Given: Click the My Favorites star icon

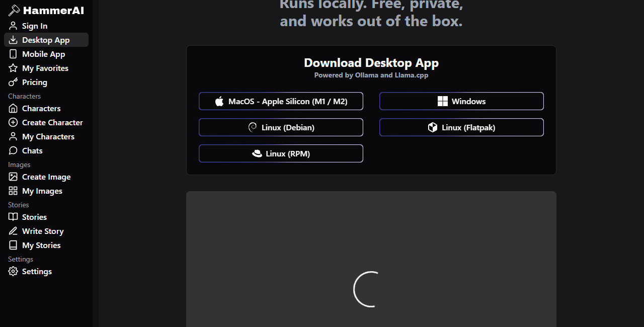Looking at the screenshot, I should tap(13, 68).
